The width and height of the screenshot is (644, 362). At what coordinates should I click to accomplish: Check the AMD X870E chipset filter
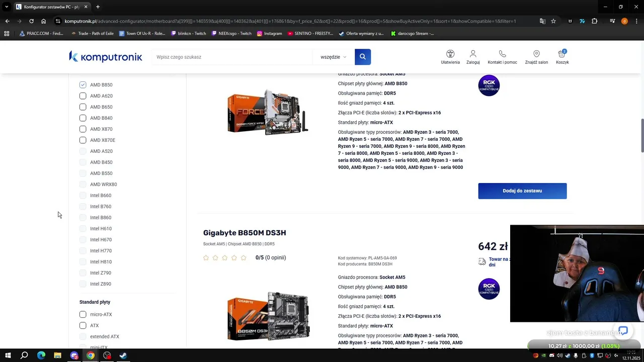coord(83,140)
